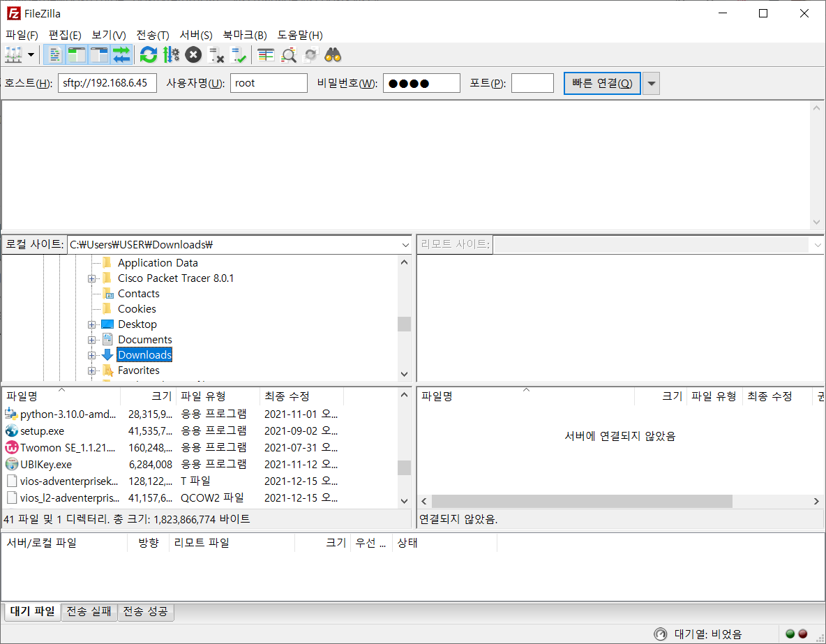Open 전송(T) menu

tap(153, 35)
